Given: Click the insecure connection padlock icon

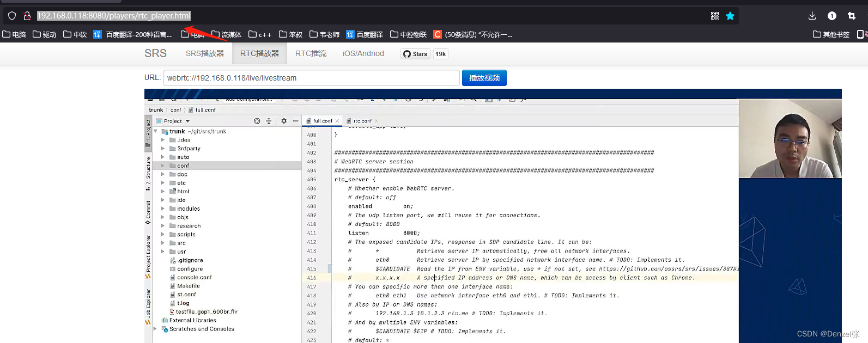Looking at the screenshot, I should [27, 16].
